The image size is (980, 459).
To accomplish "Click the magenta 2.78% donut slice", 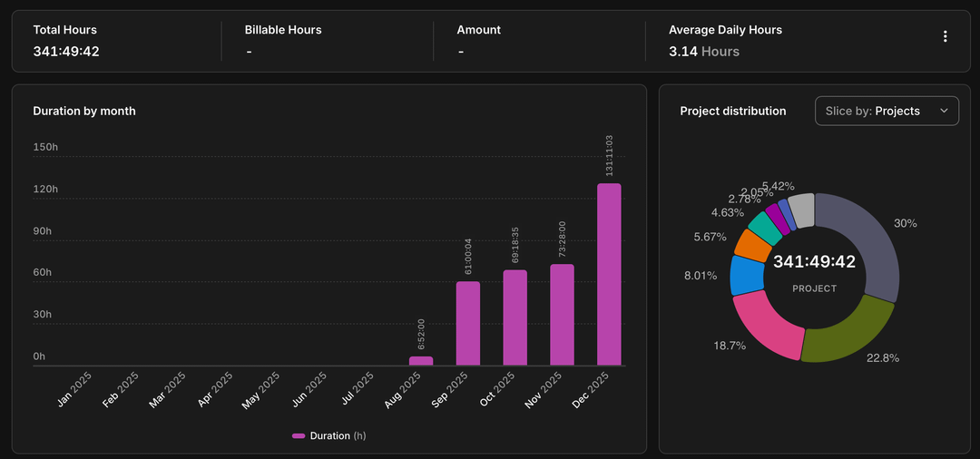I will pos(776,216).
